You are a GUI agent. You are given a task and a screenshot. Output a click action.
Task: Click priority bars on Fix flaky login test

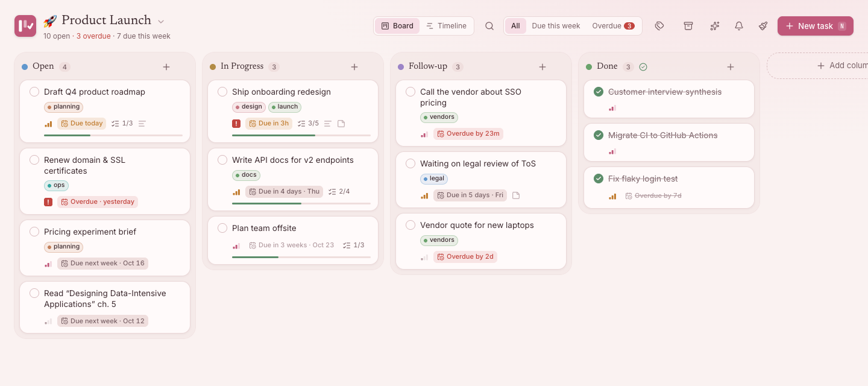click(x=612, y=196)
